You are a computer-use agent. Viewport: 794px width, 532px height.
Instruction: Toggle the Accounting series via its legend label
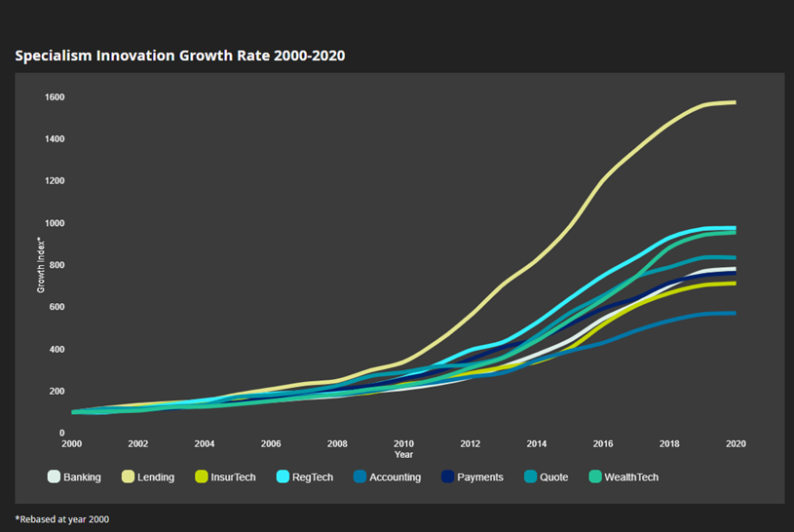click(x=397, y=477)
